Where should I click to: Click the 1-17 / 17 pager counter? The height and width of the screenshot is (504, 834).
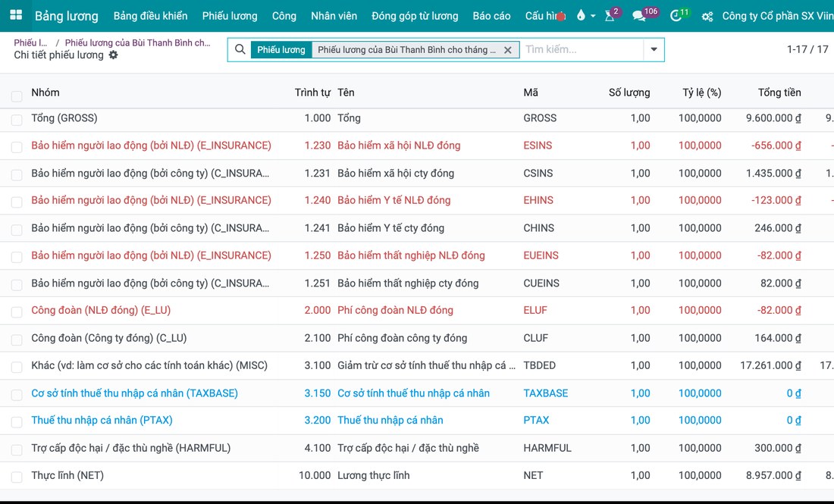tap(807, 49)
